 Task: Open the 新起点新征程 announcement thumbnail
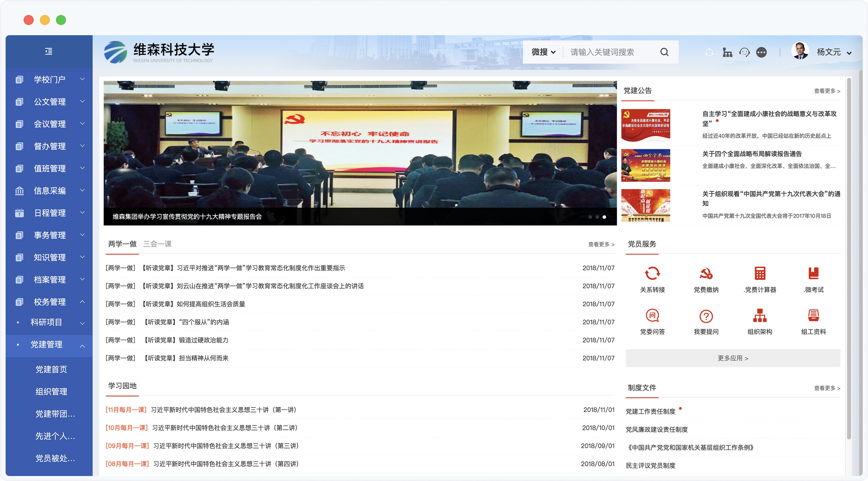(646, 205)
